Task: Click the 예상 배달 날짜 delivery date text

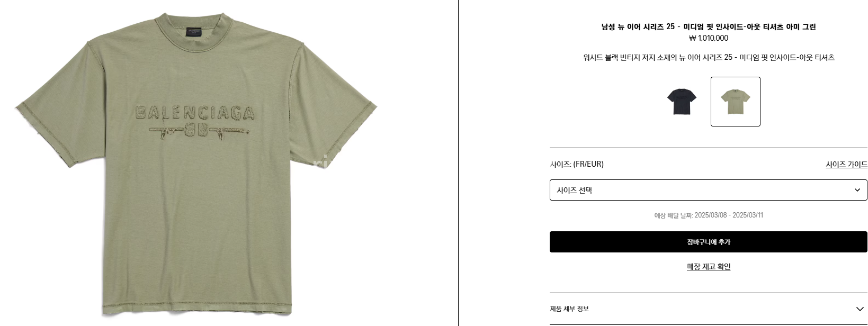Action: 709,215
